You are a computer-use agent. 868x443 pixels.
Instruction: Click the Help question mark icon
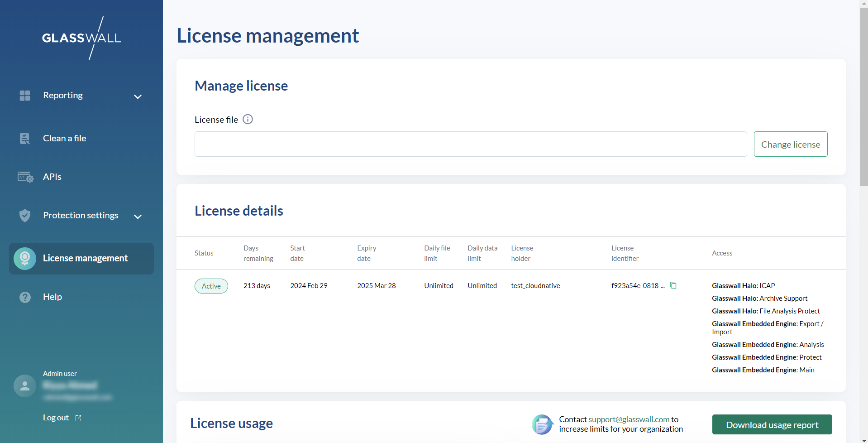pos(25,297)
